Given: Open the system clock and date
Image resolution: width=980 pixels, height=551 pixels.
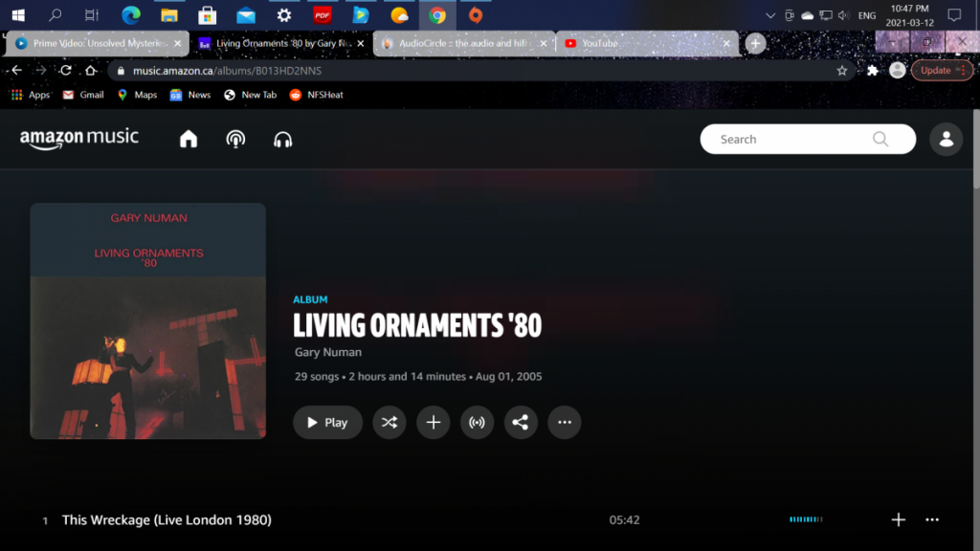Looking at the screenshot, I should (909, 15).
